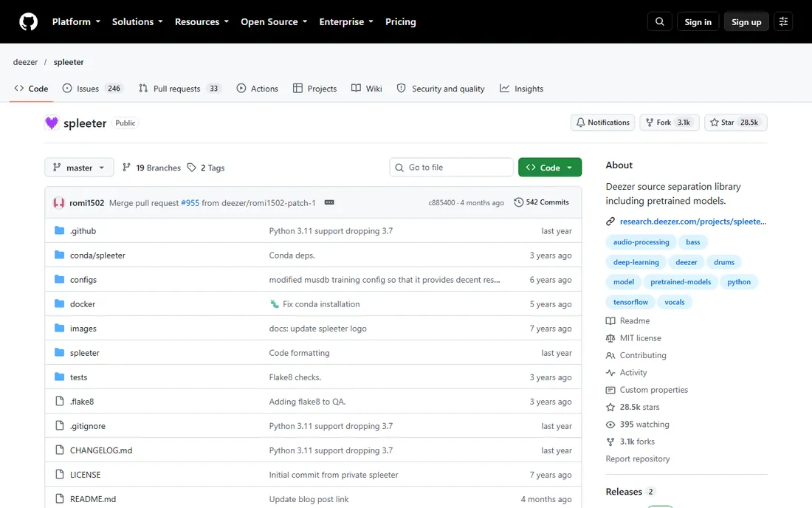Open the search magnifier button
This screenshot has width=812, height=508.
click(660, 21)
